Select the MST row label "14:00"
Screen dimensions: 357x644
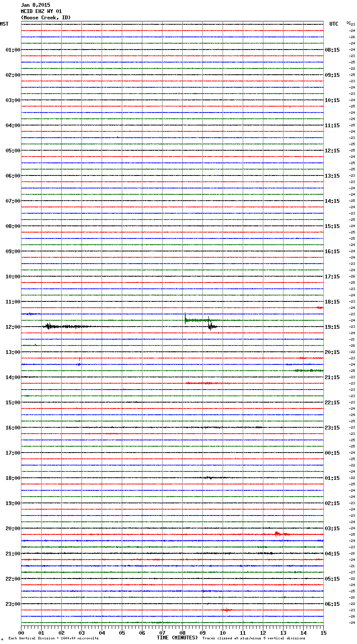coord(13,377)
